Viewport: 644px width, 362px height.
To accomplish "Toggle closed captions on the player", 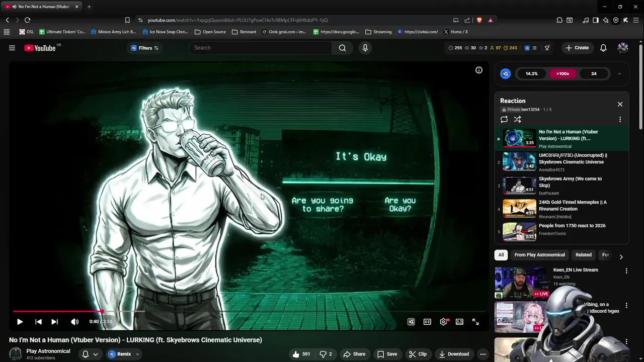I will pyautogui.click(x=427, y=322).
